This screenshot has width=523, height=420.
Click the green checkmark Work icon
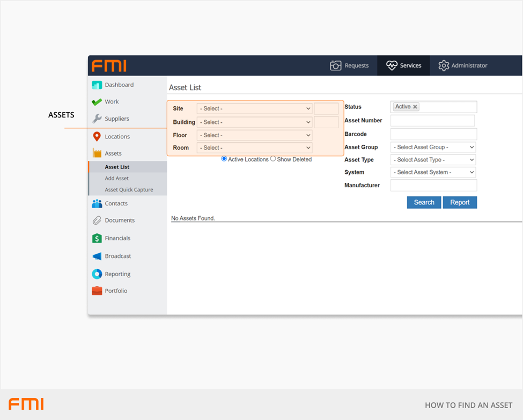(97, 102)
